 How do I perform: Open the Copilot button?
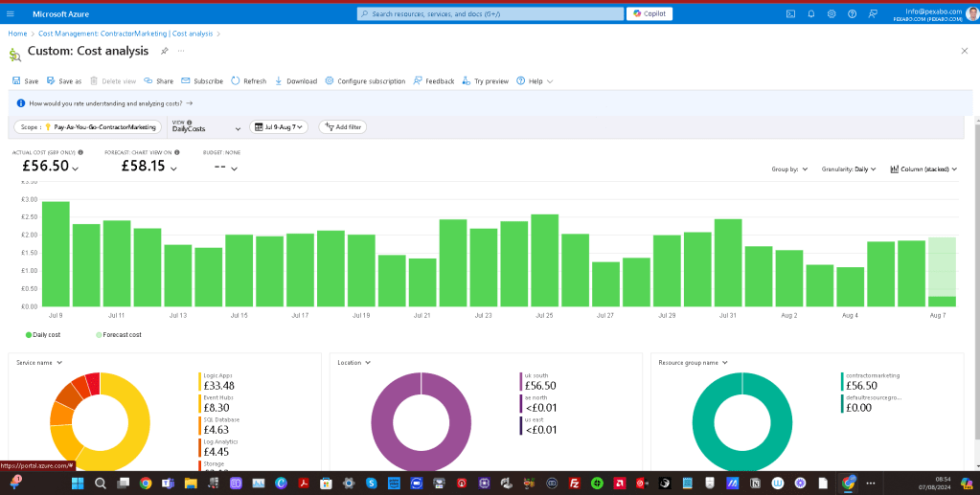pyautogui.click(x=650, y=13)
